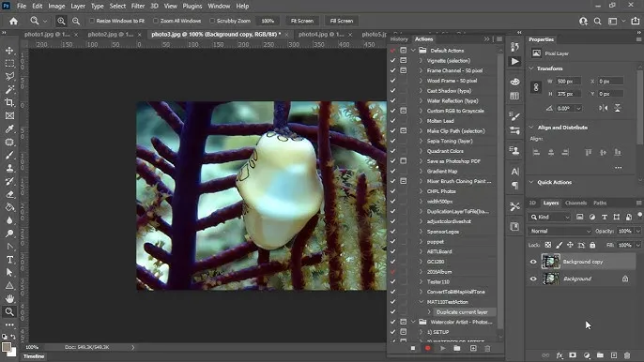The height and width of the screenshot is (362, 644).
Task: Delete the selected action with trash icon
Action: tap(487, 348)
